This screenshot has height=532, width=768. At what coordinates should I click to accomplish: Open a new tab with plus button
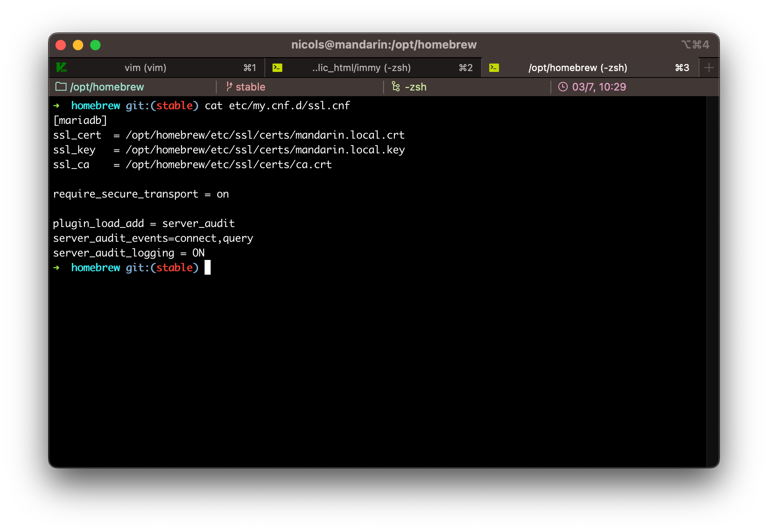point(709,68)
